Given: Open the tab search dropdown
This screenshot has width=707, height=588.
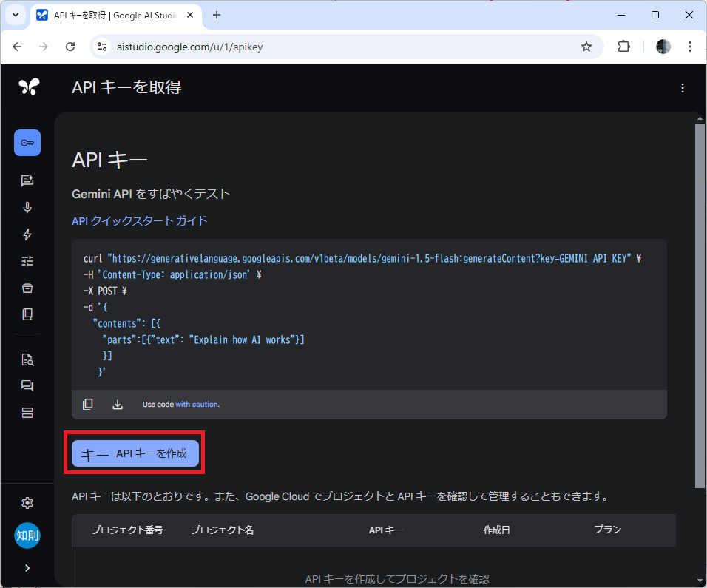Looking at the screenshot, I should pyautogui.click(x=16, y=15).
